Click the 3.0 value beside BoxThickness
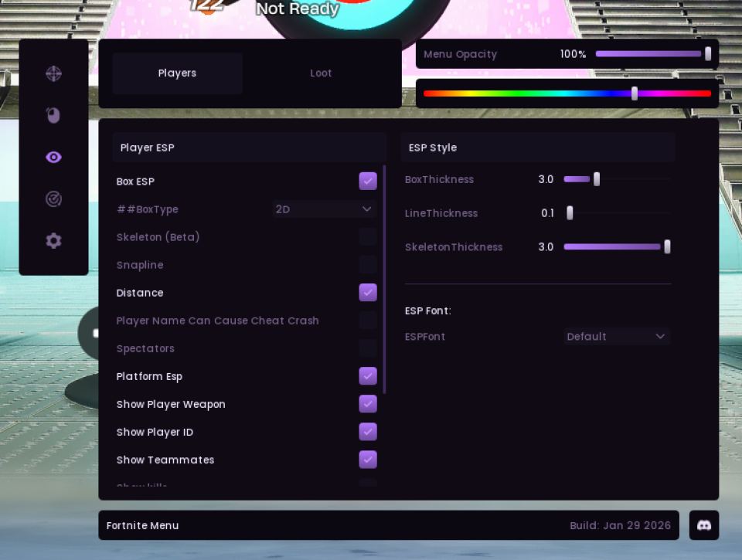Viewport: 742px width, 560px height. (546, 179)
